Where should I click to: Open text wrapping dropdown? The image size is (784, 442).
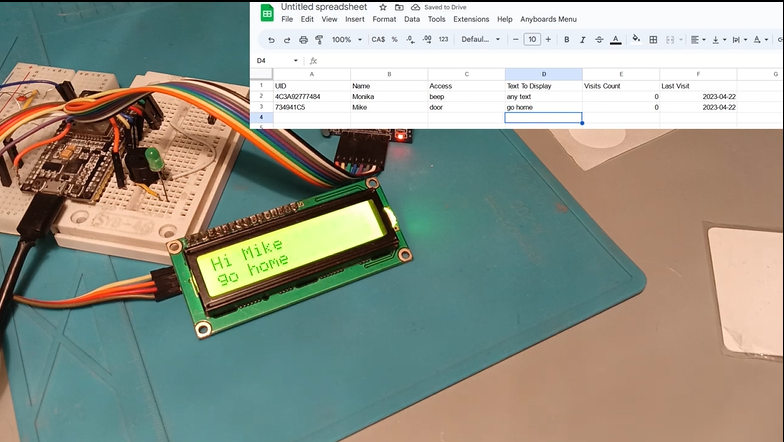(x=740, y=40)
